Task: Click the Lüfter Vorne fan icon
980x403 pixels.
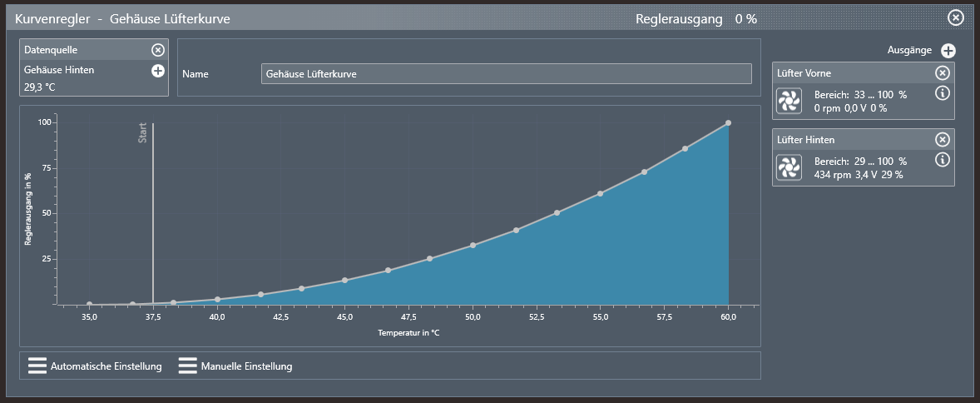Action: 789,102
